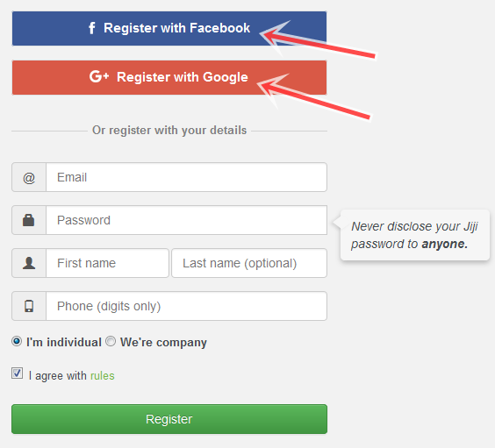Click the @ email icon
Screen dimensions: 495x448
pos(29,178)
